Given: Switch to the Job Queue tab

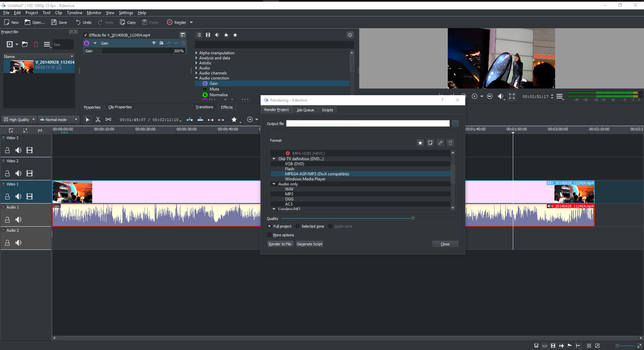Looking at the screenshot, I should coord(305,110).
